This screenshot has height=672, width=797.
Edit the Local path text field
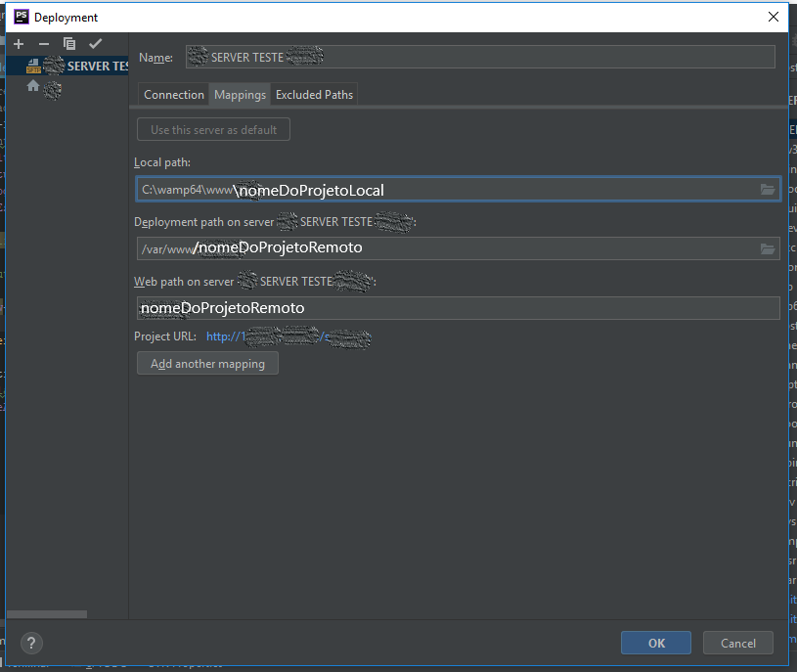pyautogui.click(x=391, y=191)
